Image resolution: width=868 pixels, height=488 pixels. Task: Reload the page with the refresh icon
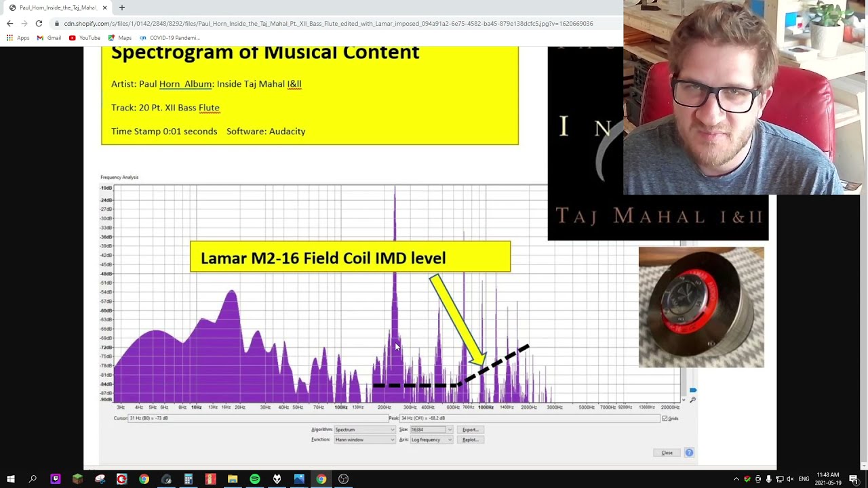click(x=39, y=23)
